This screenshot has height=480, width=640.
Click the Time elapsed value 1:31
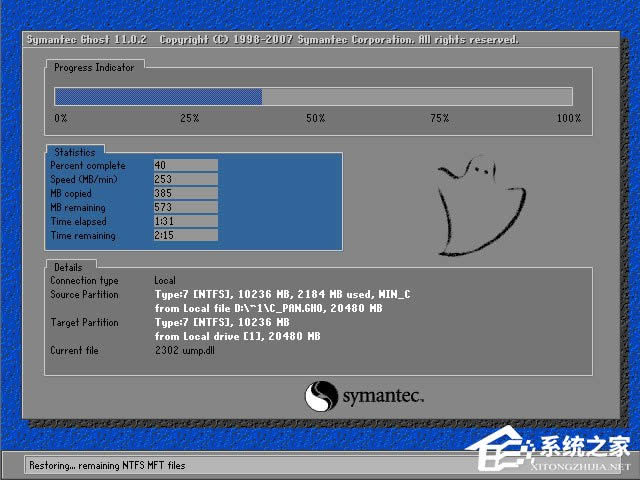186,221
